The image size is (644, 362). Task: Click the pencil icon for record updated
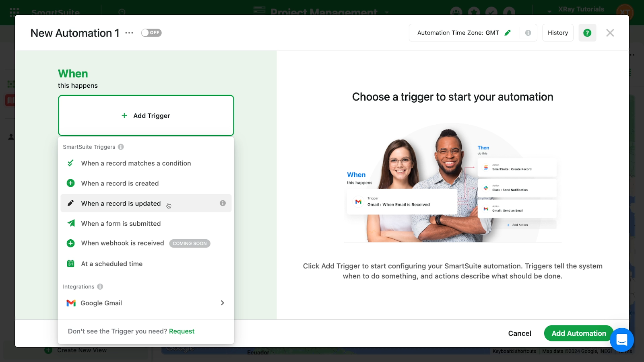[x=70, y=203]
